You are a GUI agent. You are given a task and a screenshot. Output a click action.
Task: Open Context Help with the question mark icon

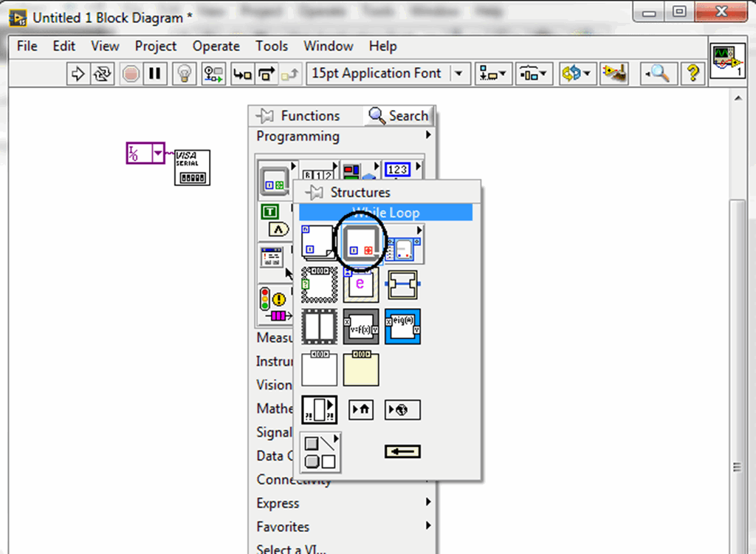(x=693, y=73)
